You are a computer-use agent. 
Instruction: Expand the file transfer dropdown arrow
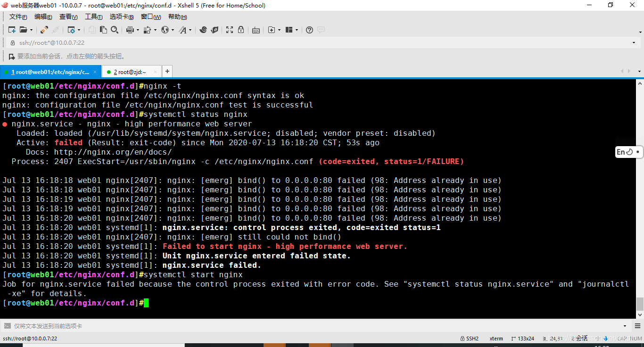155,30
